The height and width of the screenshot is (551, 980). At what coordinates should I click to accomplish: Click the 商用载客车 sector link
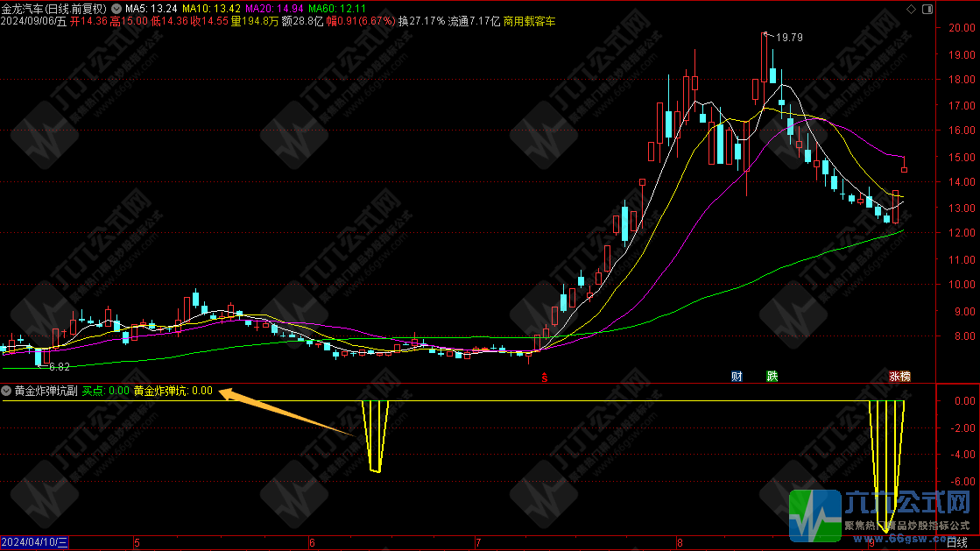coord(529,21)
